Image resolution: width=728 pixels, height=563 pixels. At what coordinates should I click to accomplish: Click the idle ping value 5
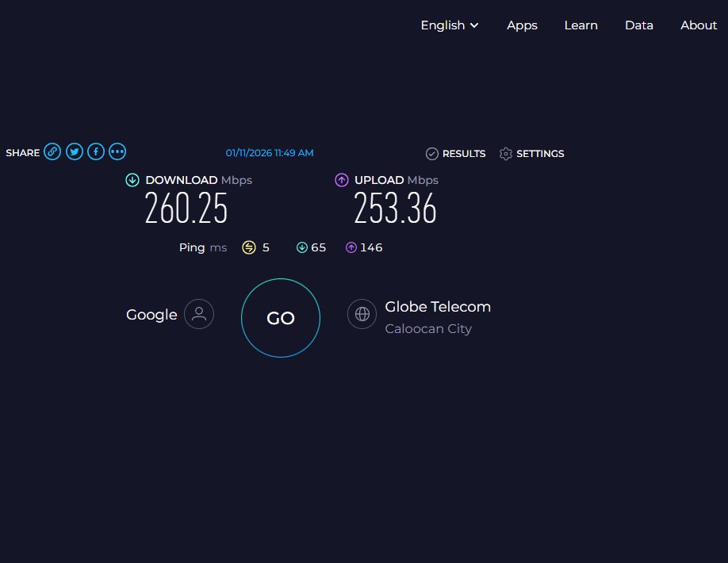pos(266,247)
